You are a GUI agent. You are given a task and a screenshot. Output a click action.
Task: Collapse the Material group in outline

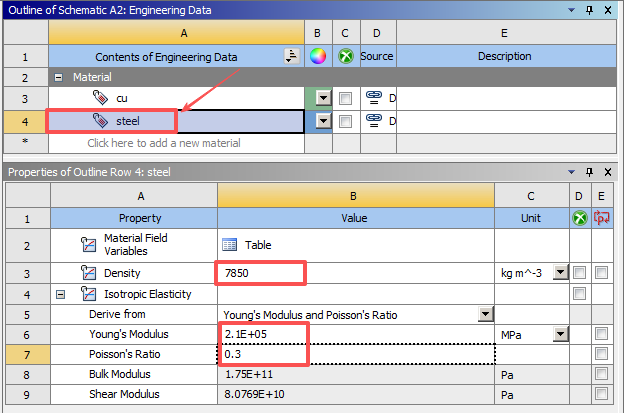coord(58,77)
